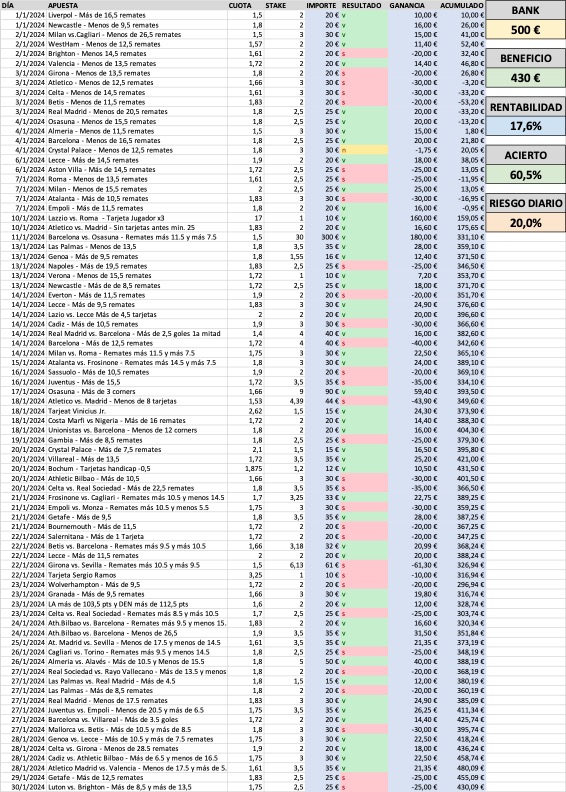Select 'Barcelona vs. Villareal - Más de 3.5 goles'
566x792 pixels.
pos(137,720)
